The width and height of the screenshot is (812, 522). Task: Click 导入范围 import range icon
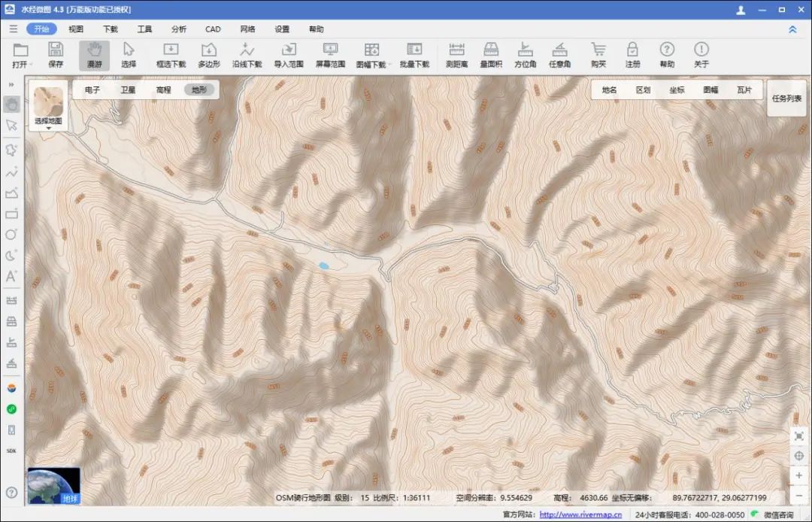[x=289, y=56]
